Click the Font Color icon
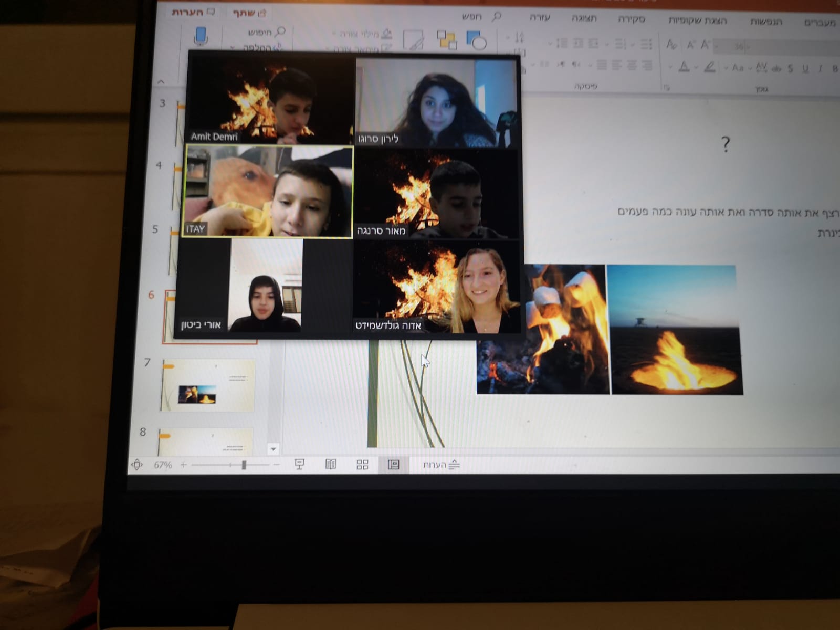The width and height of the screenshot is (840, 630). click(x=684, y=67)
